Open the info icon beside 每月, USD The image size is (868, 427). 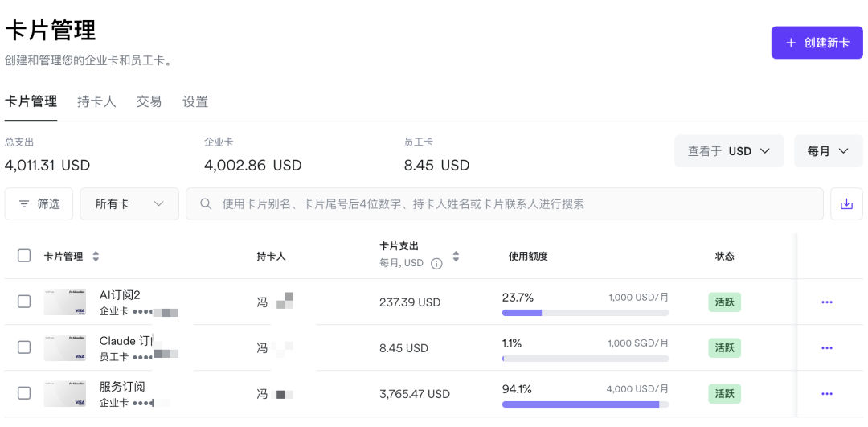[436, 264]
